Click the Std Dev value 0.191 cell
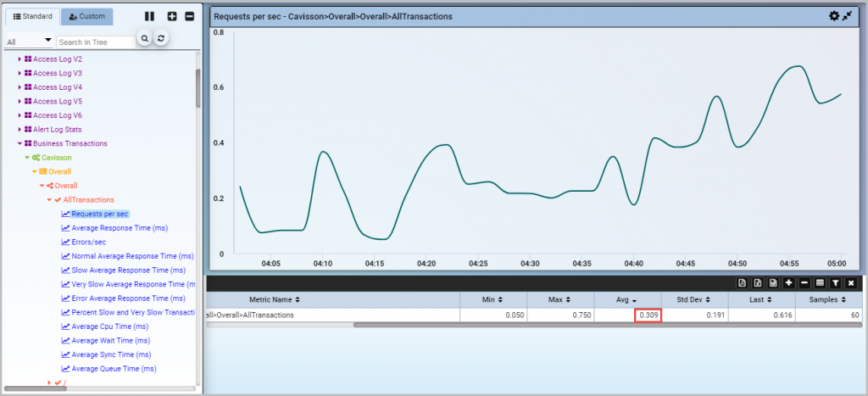The width and height of the screenshot is (868, 396). (695, 315)
